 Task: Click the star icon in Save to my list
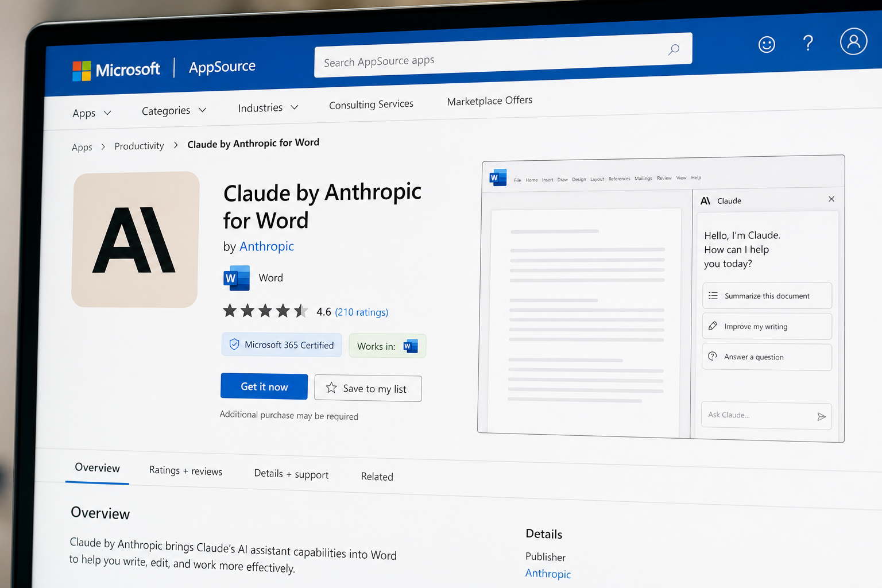tap(331, 388)
